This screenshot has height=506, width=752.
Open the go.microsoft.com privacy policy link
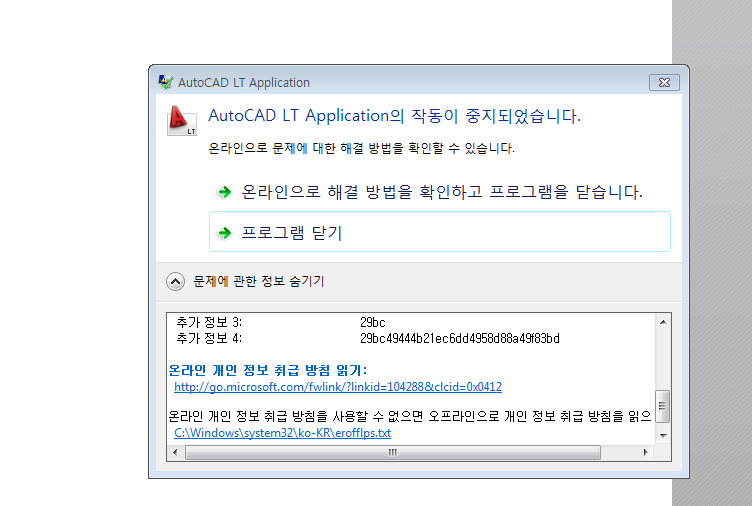(337, 387)
